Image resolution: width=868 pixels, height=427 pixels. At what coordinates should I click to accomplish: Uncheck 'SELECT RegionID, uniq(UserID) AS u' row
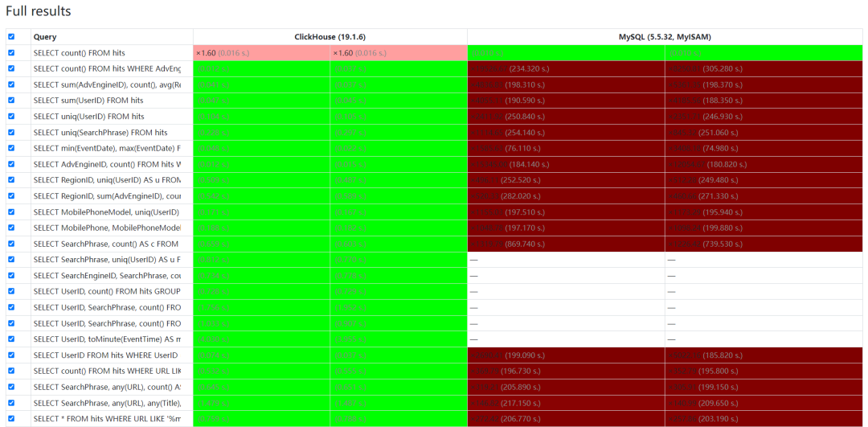(11, 180)
